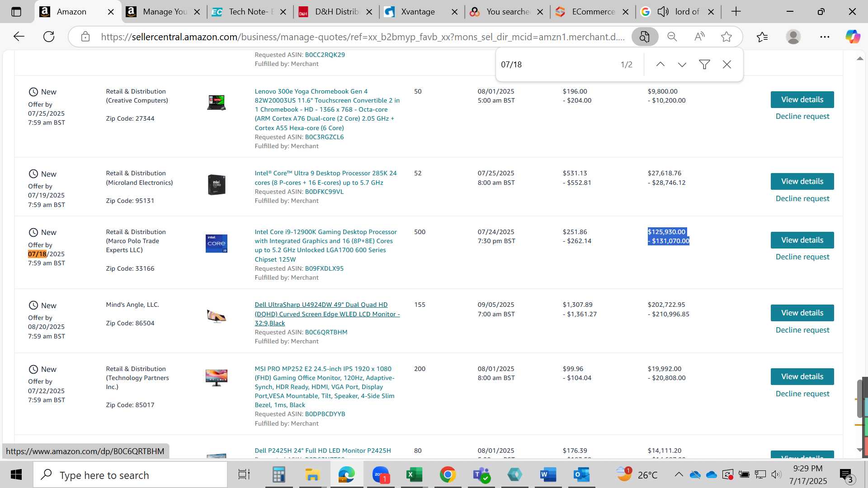This screenshot has height=488, width=868.
Task: Open ASIN B0CC2RQK29 link
Action: click(x=325, y=55)
